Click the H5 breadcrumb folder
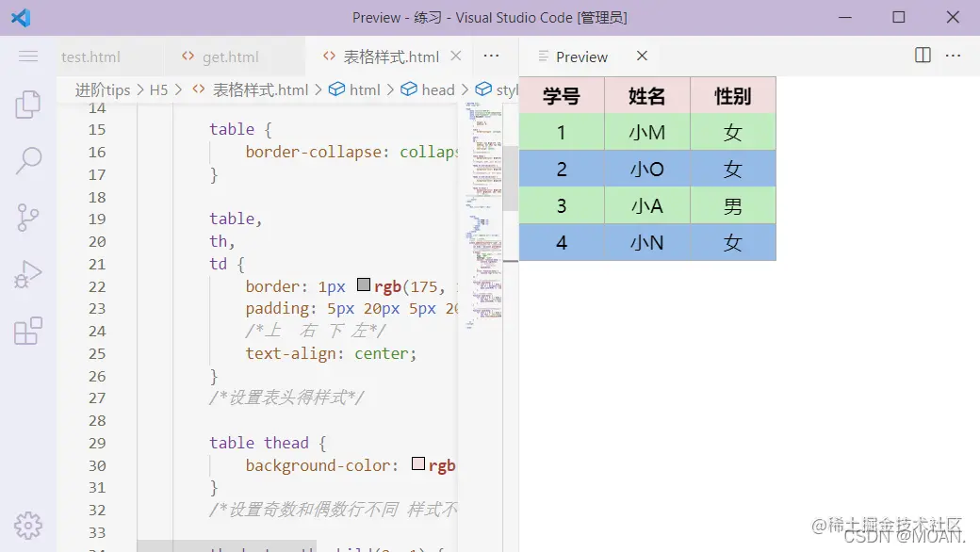 [158, 89]
